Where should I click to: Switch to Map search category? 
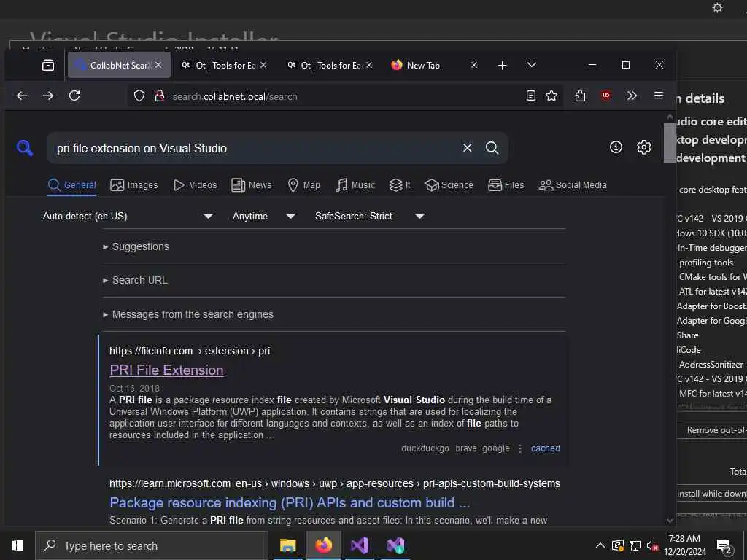click(303, 185)
